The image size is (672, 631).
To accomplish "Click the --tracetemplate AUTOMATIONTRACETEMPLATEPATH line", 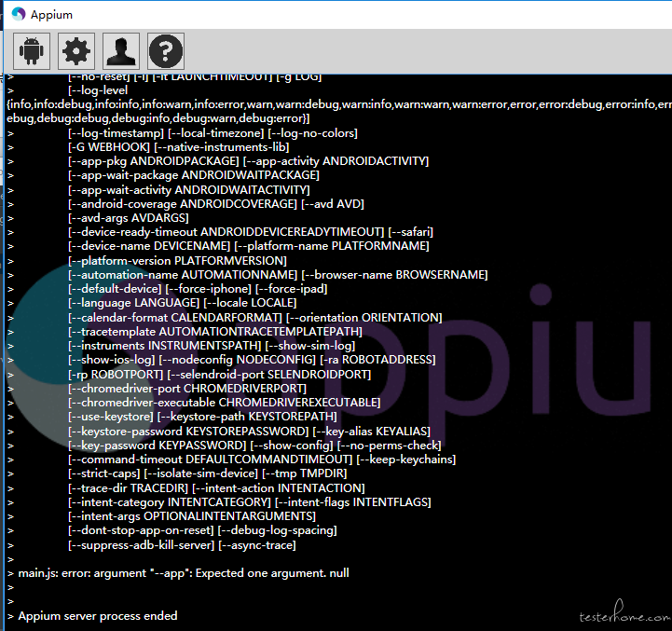I will pyautogui.click(x=215, y=332).
